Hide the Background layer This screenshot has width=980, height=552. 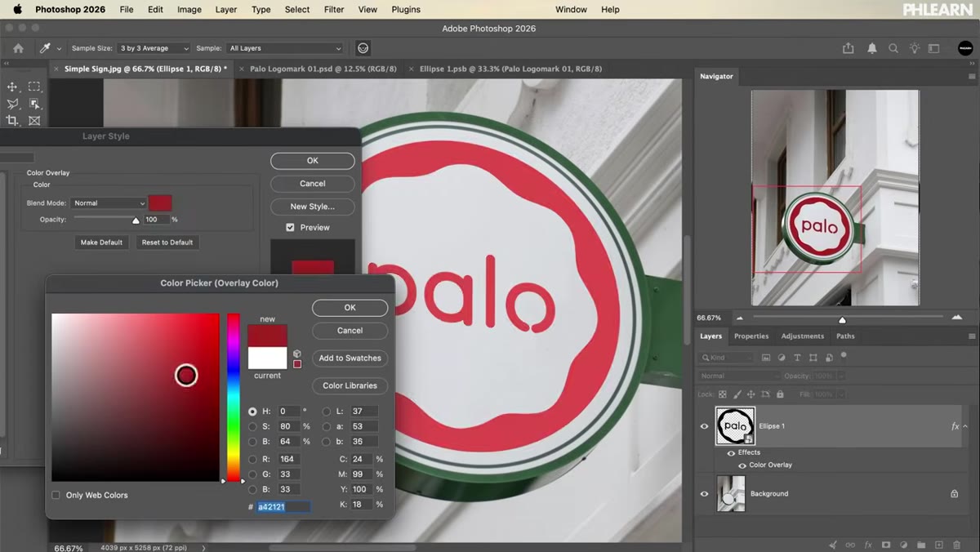click(704, 494)
